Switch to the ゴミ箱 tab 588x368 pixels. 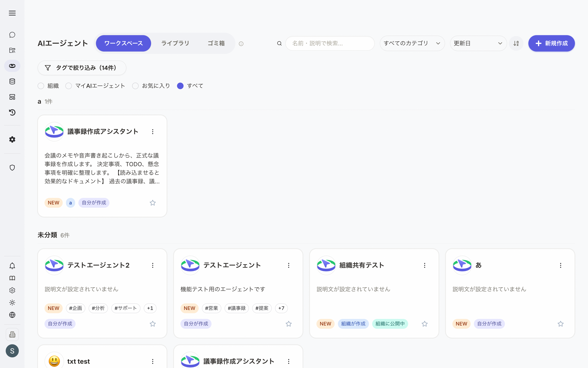(216, 43)
